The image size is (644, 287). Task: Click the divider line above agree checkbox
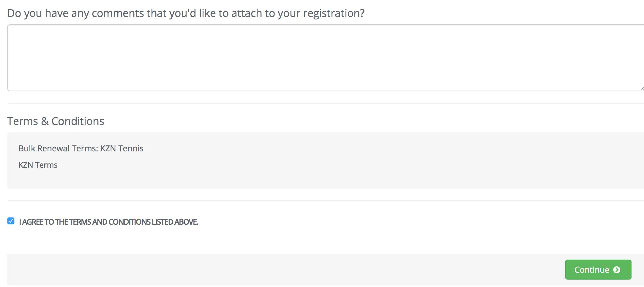pyautogui.click(x=326, y=201)
